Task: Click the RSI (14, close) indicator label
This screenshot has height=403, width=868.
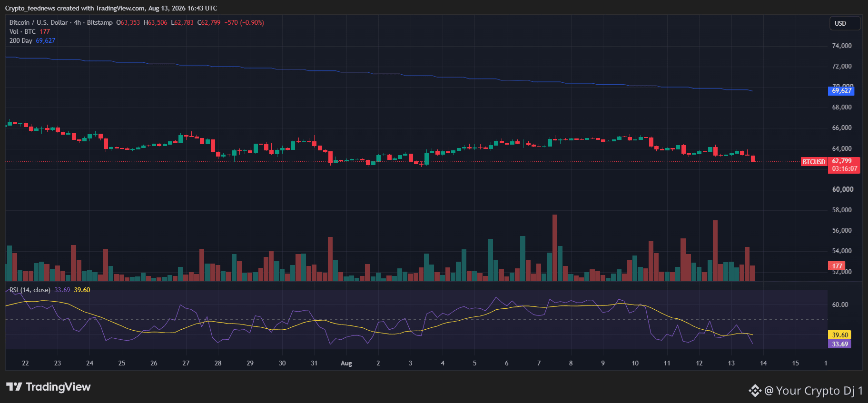Action: (30, 290)
